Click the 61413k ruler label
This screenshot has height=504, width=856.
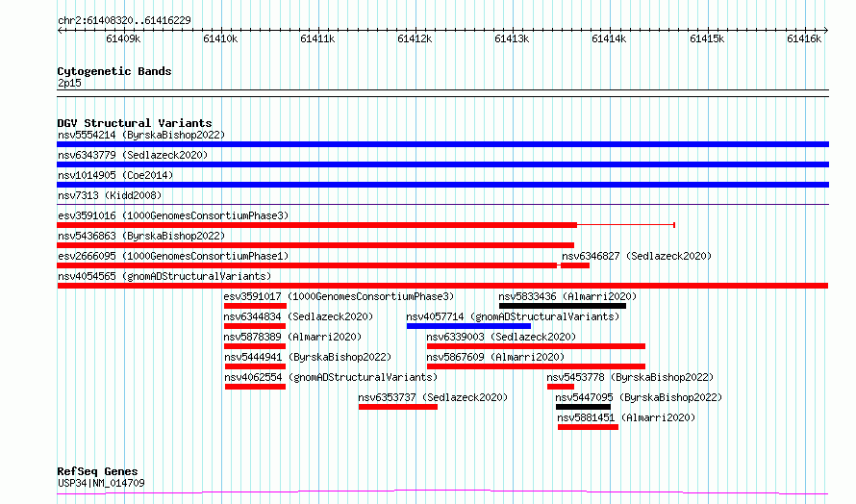coord(512,38)
